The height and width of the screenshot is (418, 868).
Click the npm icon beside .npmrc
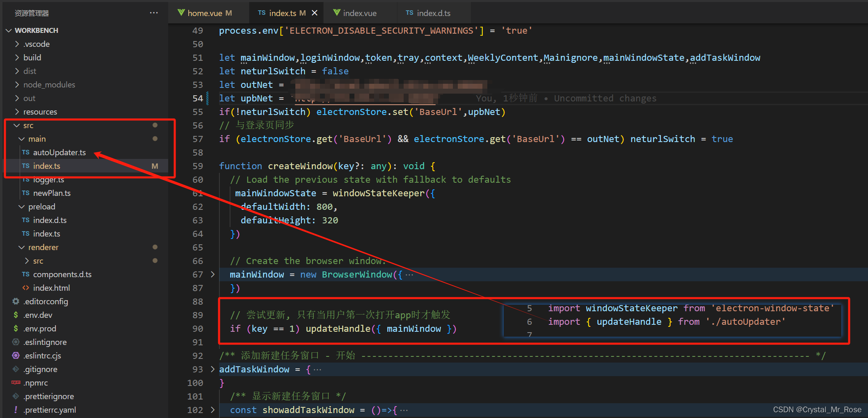(15, 382)
